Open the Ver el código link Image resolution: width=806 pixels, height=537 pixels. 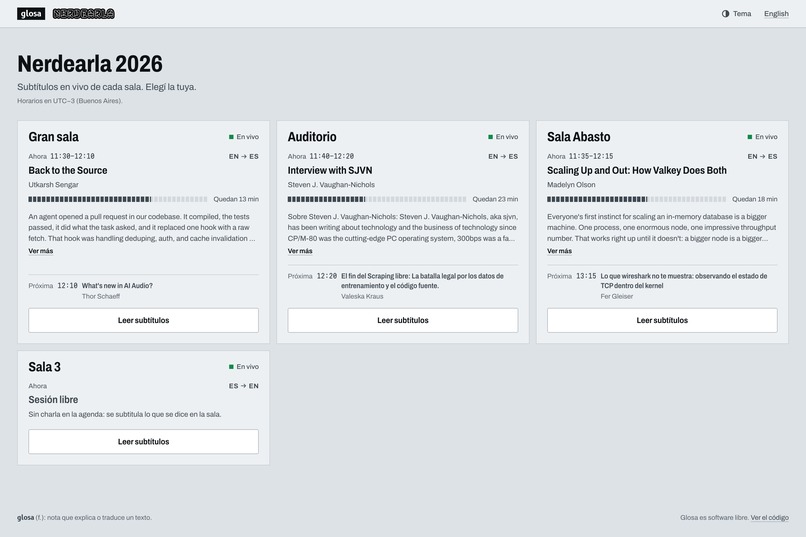click(770, 517)
